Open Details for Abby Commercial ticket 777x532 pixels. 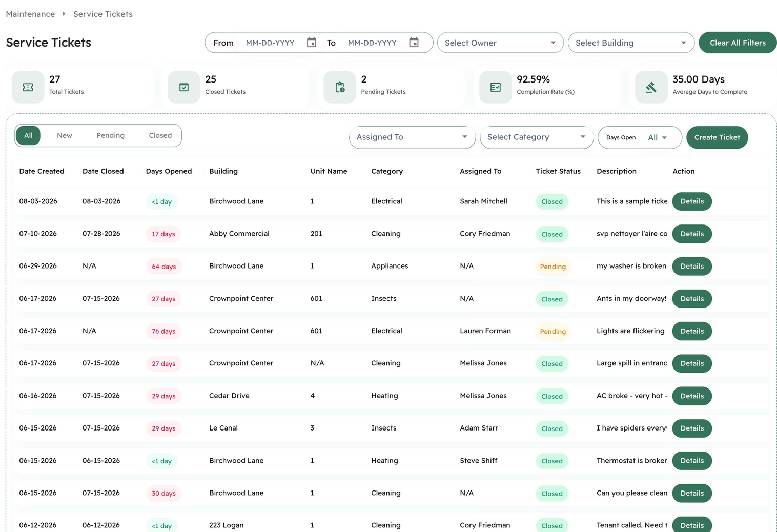coord(692,234)
